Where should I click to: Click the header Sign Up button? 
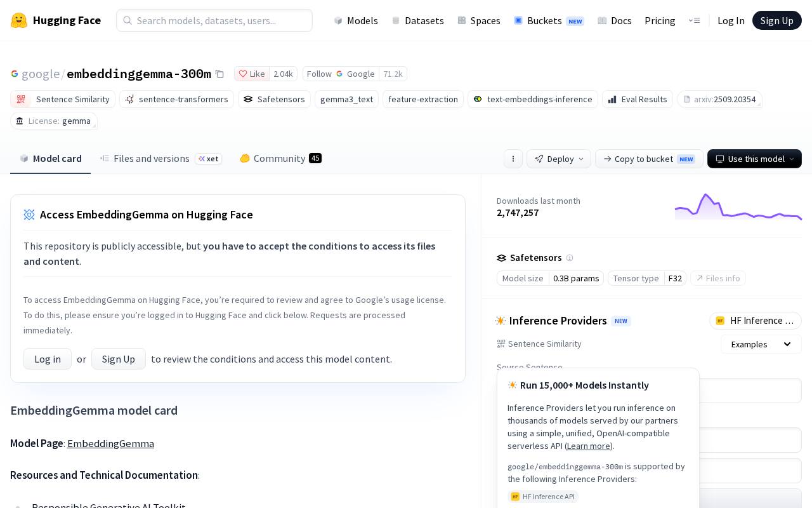tap(777, 20)
